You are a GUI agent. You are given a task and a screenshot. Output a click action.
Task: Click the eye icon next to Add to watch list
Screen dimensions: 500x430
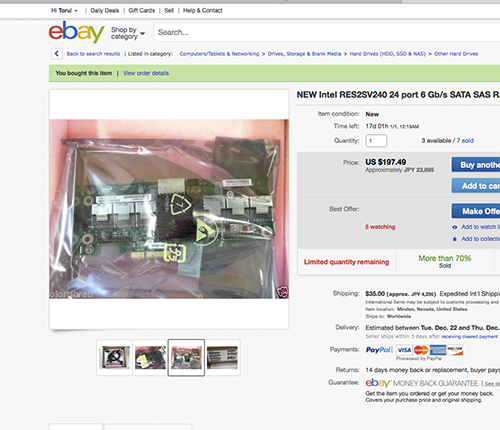(454, 227)
